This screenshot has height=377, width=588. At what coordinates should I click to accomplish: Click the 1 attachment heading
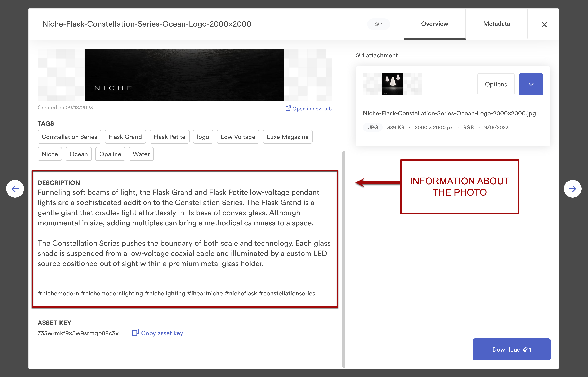pyautogui.click(x=377, y=55)
